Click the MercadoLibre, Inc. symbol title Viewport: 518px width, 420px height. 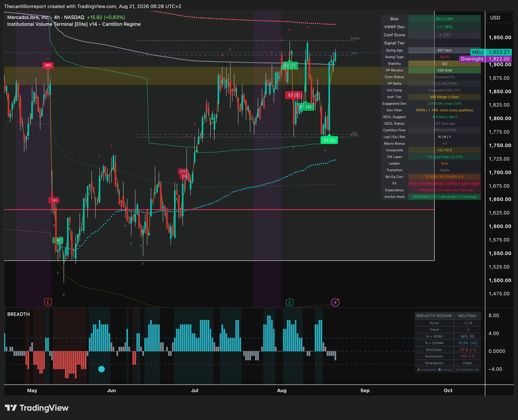tap(28, 17)
